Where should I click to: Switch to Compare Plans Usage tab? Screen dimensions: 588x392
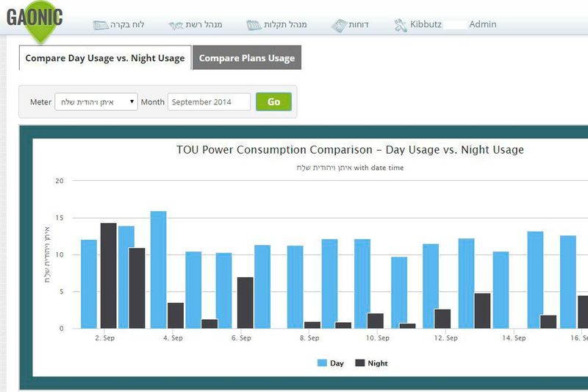246,58
